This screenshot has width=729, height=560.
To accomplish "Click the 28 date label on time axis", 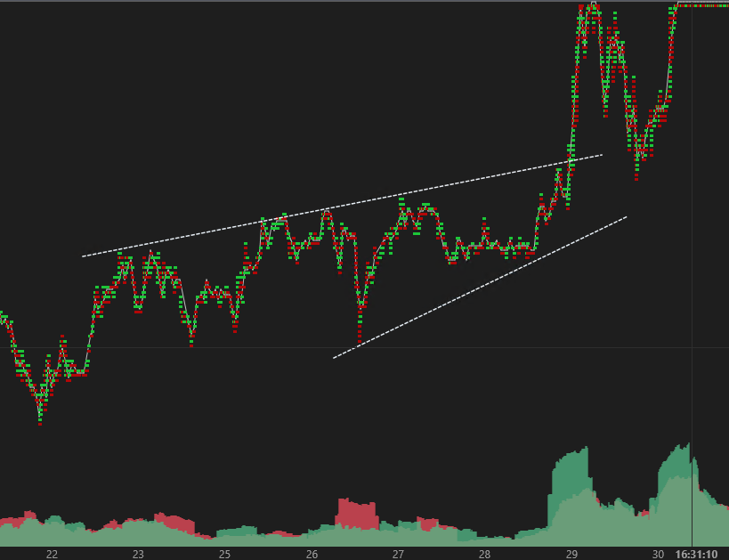I will pyautogui.click(x=485, y=555).
